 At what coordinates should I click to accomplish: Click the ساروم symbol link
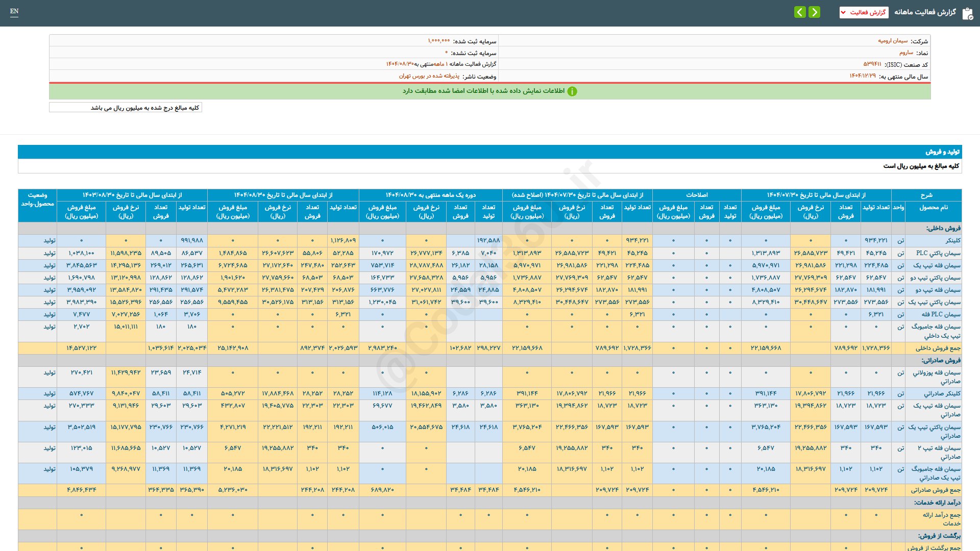906,53
